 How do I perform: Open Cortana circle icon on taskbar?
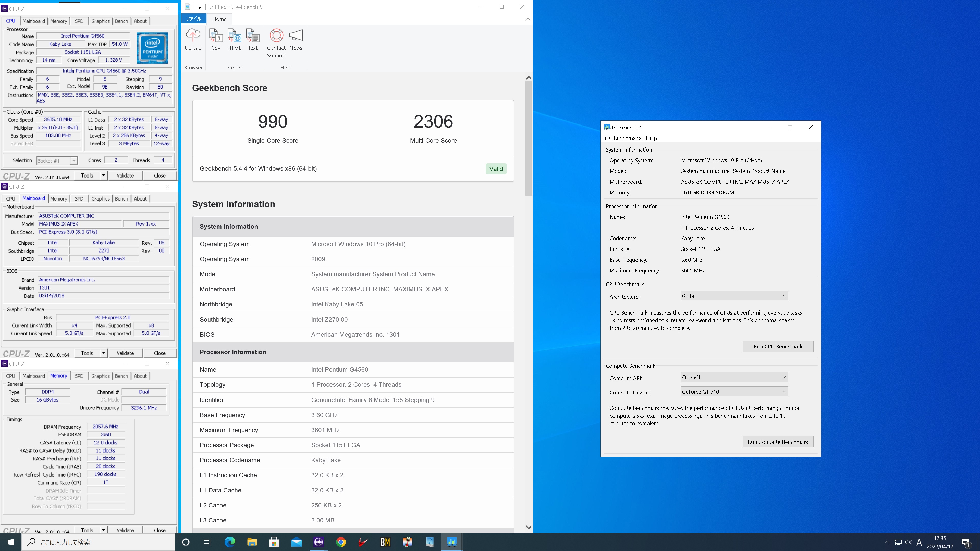186,542
